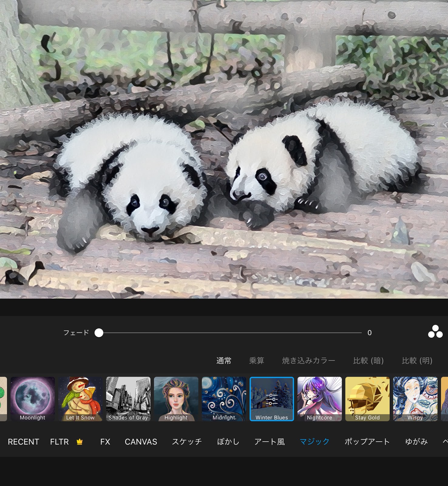
Task: Select the 通常 blend mode
Action: click(224, 361)
